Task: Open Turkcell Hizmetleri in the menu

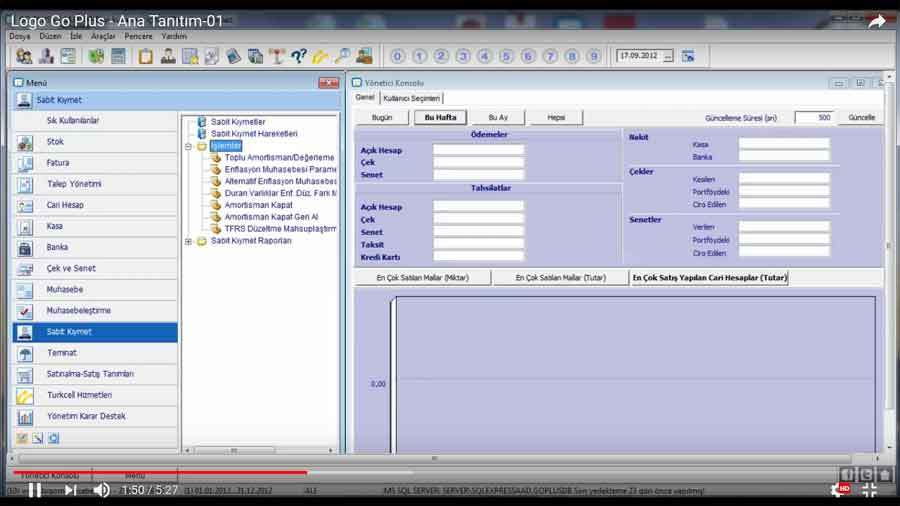Action: [95, 396]
